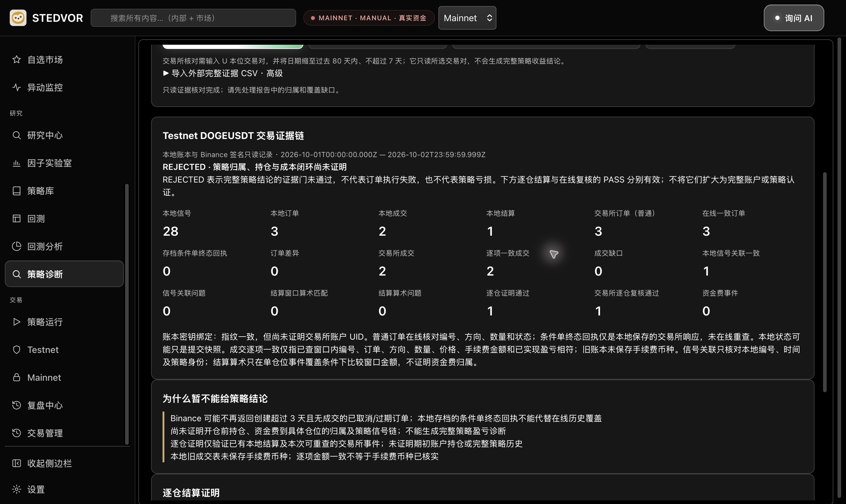The image size is (846, 504).
Task: Click 收起侧边栏 to collapse sidebar
Action: pos(64,464)
